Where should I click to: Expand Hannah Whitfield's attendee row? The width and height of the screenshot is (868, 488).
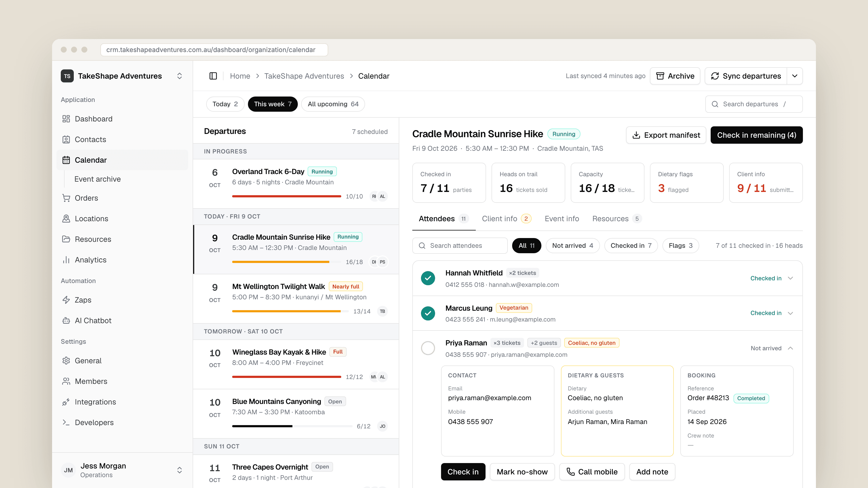790,278
